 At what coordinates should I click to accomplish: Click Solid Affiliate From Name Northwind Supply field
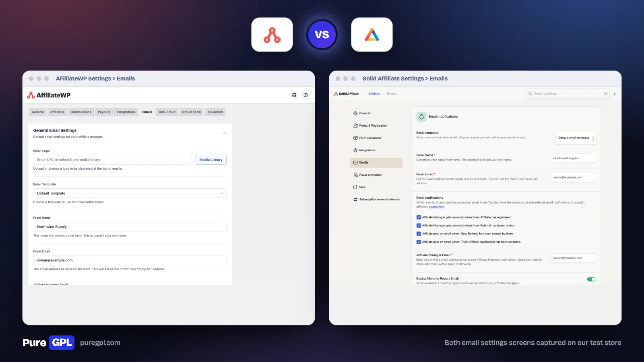573,158
